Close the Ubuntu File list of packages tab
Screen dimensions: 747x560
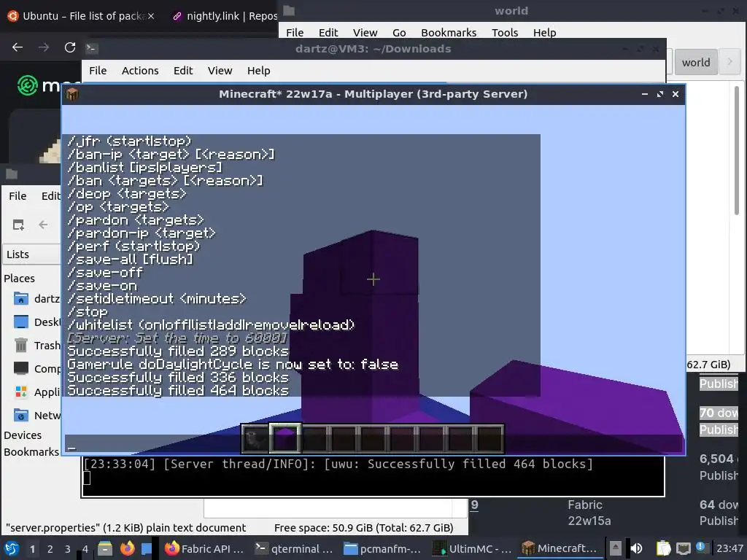[x=150, y=16]
